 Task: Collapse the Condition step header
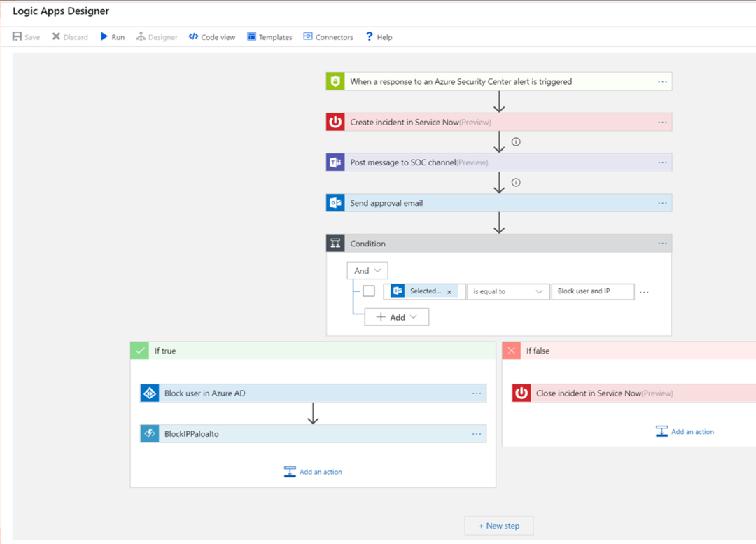499,244
